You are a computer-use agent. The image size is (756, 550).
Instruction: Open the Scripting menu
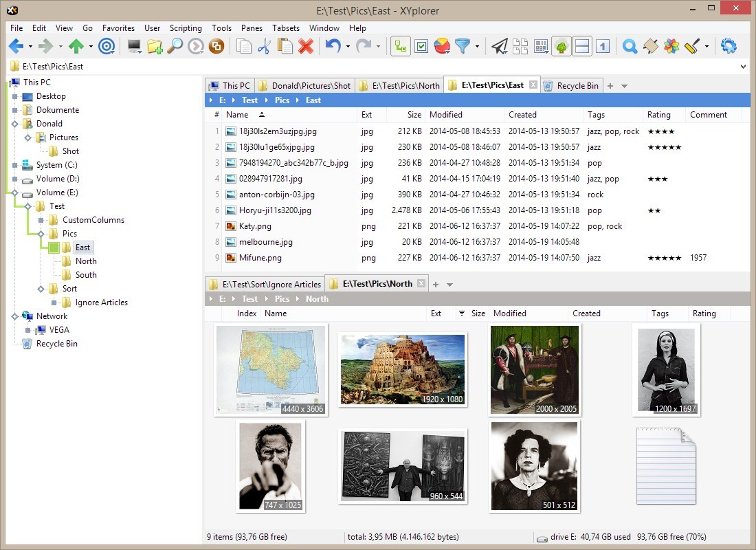coord(186,28)
